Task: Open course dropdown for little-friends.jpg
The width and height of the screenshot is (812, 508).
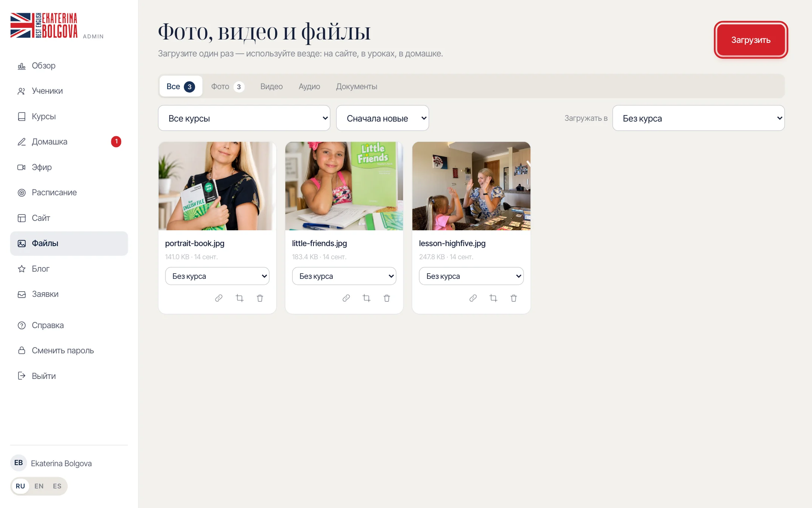Action: click(x=344, y=276)
